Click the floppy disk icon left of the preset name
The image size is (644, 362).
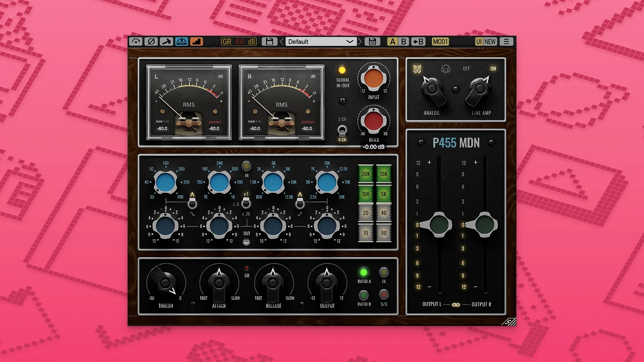[269, 42]
